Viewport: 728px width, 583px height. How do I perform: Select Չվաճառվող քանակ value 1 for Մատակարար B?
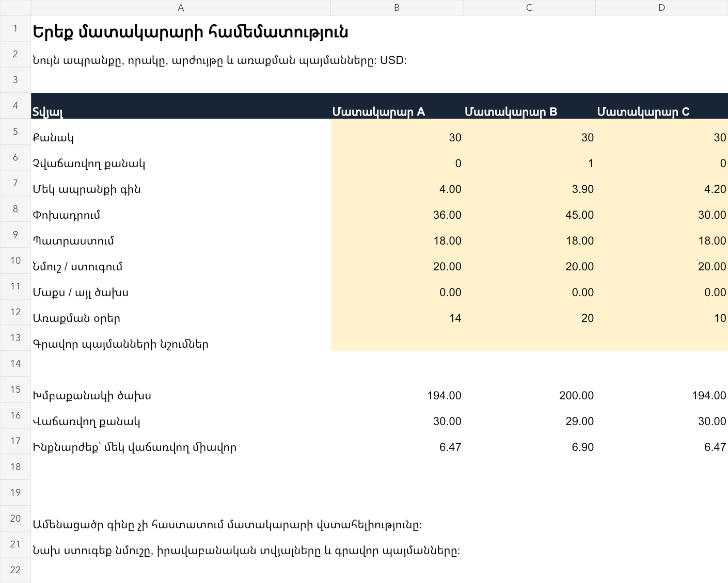point(529,157)
